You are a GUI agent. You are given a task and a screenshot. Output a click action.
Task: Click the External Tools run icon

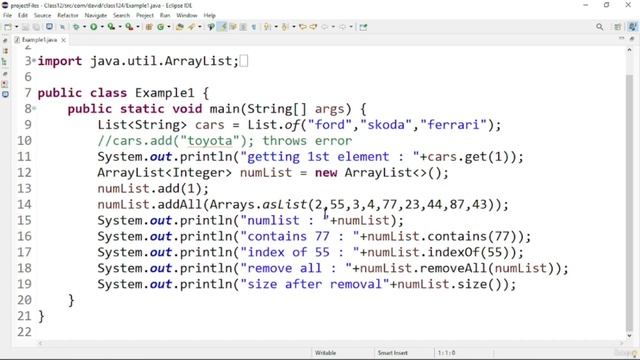[x=129, y=27]
